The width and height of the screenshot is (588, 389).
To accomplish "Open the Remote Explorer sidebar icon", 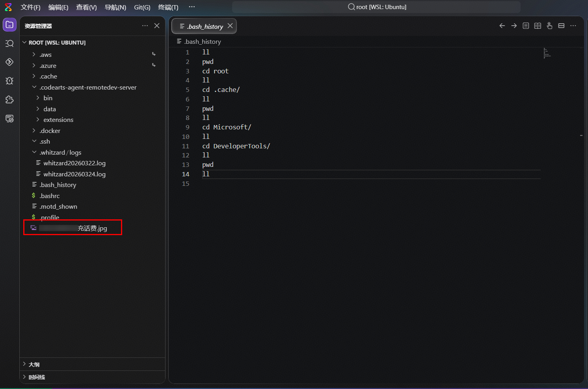I will [x=9, y=118].
